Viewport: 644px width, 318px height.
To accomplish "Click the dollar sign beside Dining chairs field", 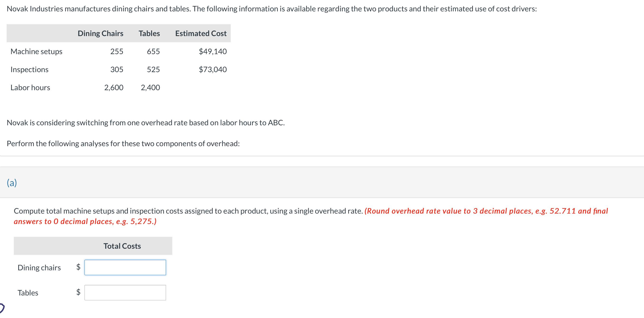I will (x=78, y=267).
